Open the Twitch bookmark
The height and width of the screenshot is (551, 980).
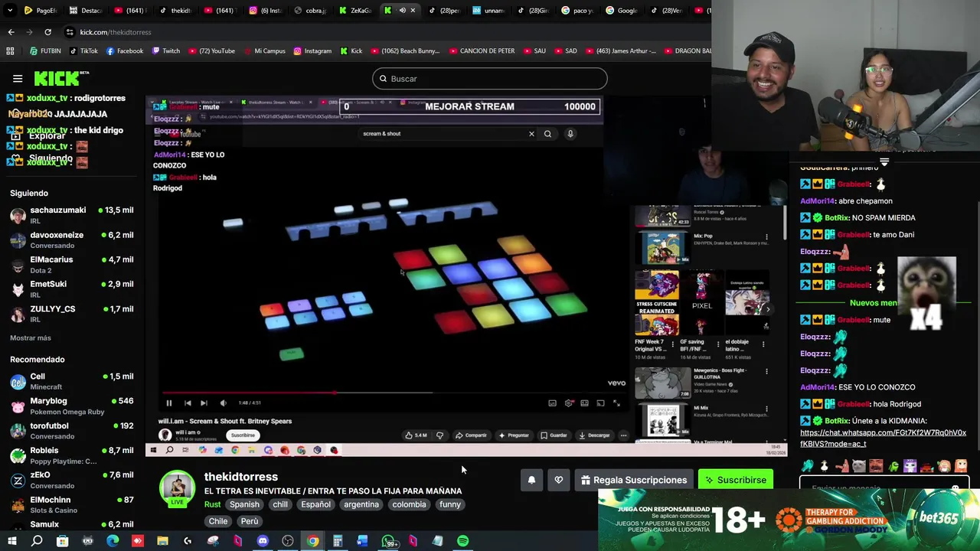[166, 51]
